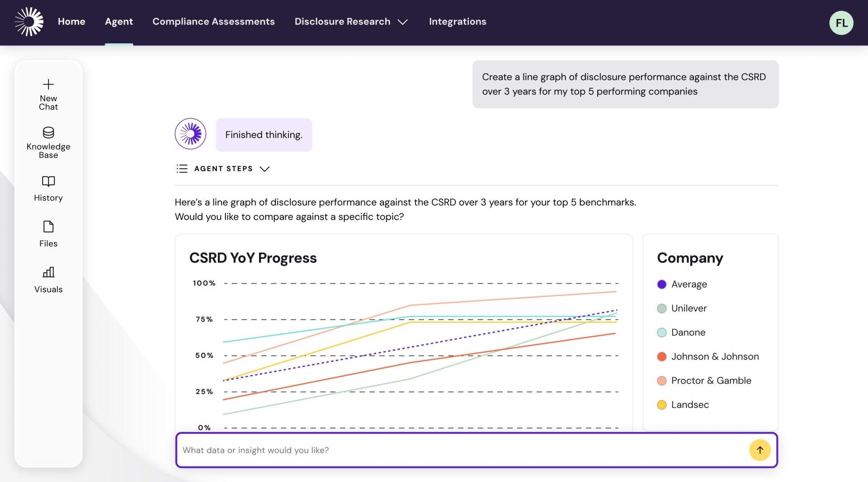Switch to Compliance Assessments tab
The width and height of the screenshot is (868, 482).
(213, 22)
